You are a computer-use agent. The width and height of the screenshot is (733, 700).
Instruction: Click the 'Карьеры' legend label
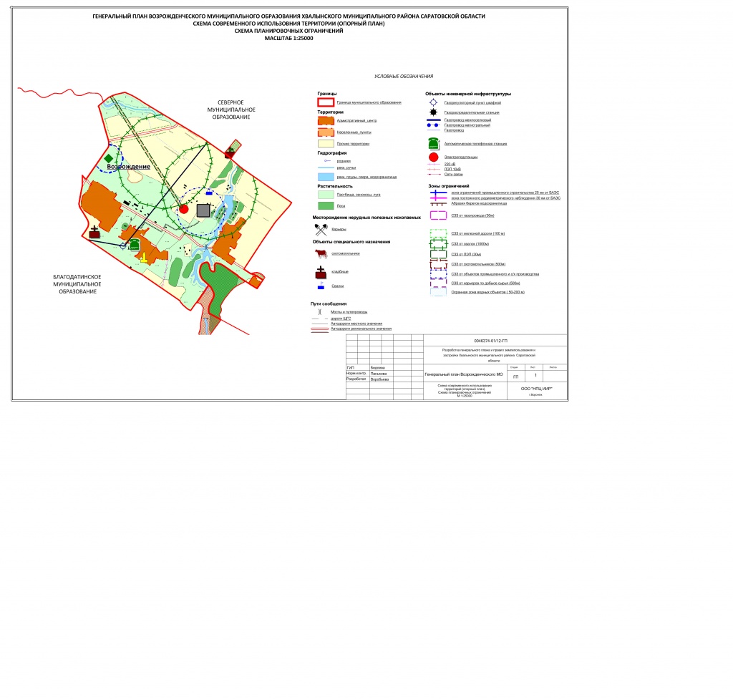point(339,230)
